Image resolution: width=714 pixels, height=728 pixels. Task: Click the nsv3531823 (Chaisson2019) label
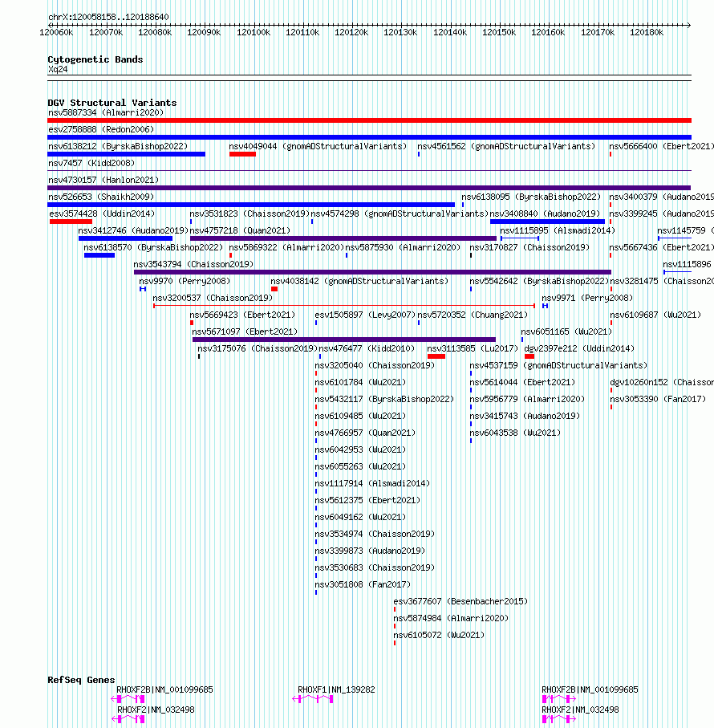click(249, 214)
